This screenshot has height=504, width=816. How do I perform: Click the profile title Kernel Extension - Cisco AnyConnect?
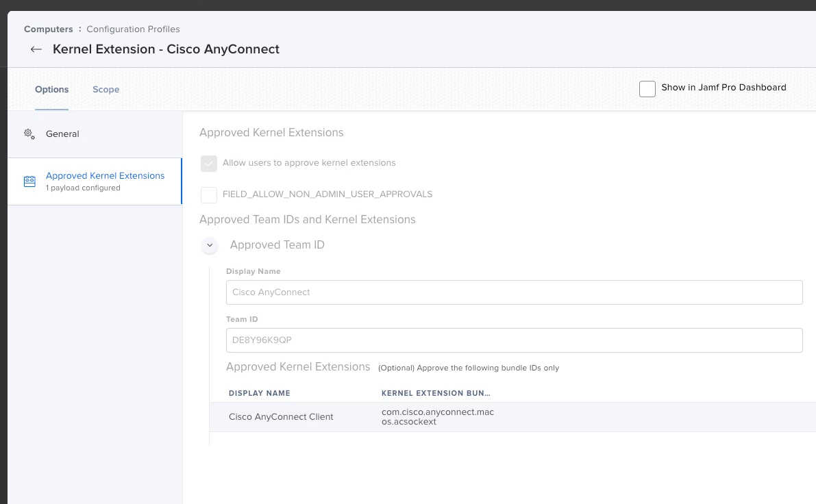coord(166,49)
